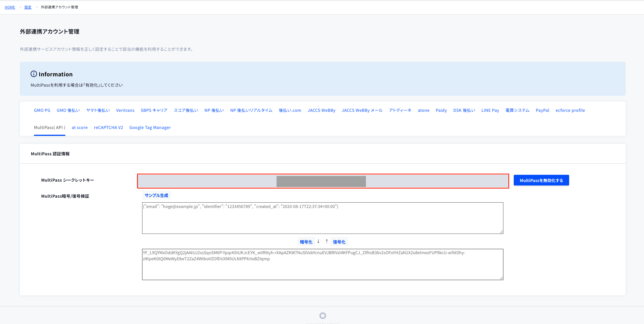Select the NP 後払いリアルタイム tab

click(251, 110)
